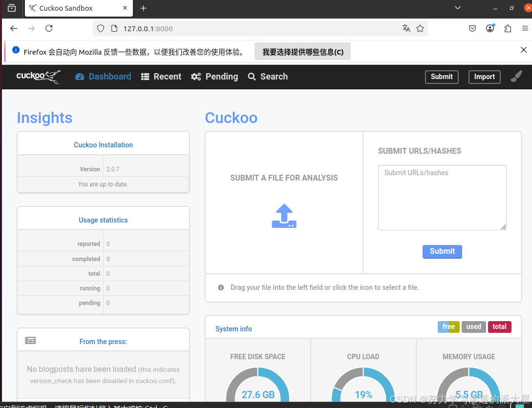Open a new tab with plus

[144, 8]
